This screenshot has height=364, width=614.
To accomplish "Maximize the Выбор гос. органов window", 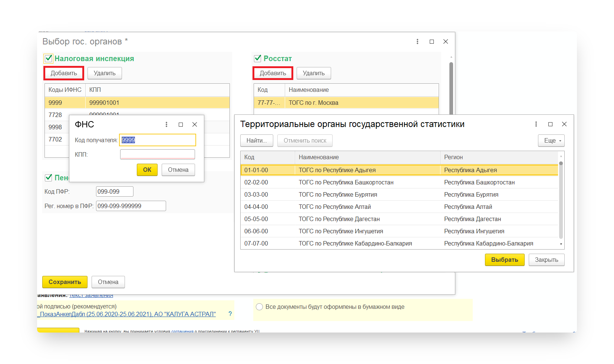I will (x=432, y=41).
